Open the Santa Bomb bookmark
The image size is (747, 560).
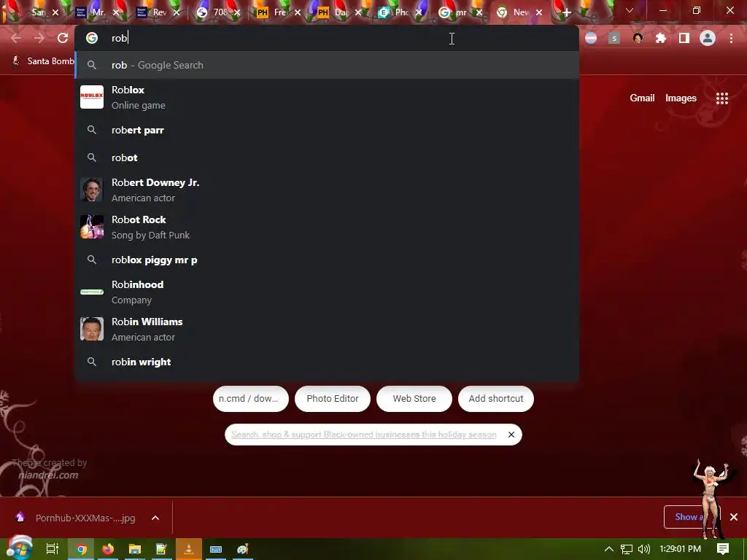click(x=43, y=61)
